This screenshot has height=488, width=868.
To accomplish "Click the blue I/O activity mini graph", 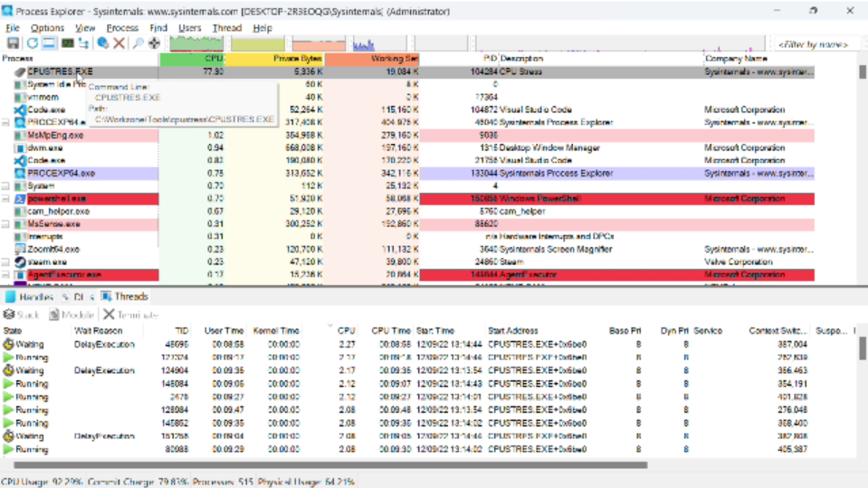I will 379,43.
